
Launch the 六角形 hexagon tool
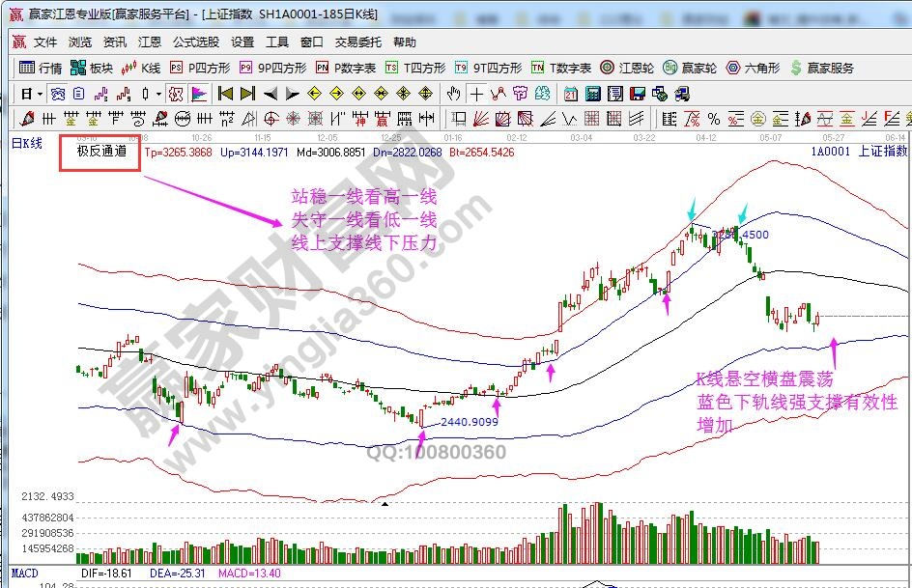tap(754, 68)
